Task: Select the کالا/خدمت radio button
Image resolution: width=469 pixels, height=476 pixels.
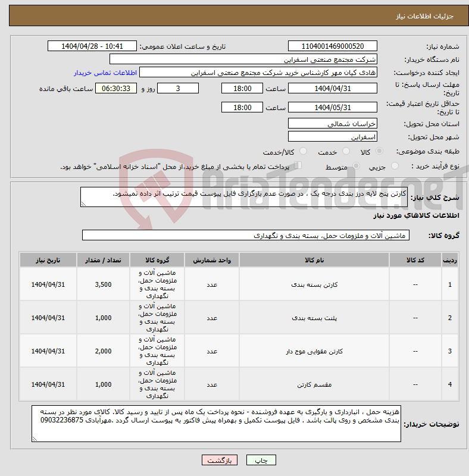Action: tap(303, 151)
